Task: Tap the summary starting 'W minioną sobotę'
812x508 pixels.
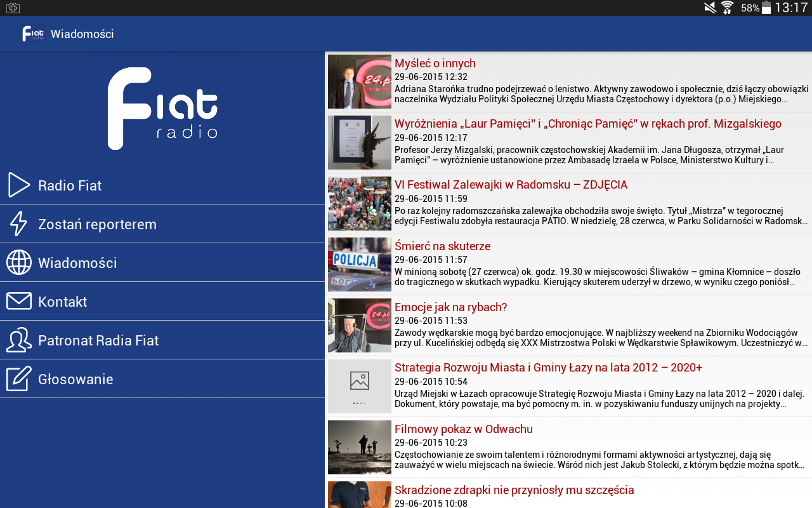Action: tap(598, 277)
